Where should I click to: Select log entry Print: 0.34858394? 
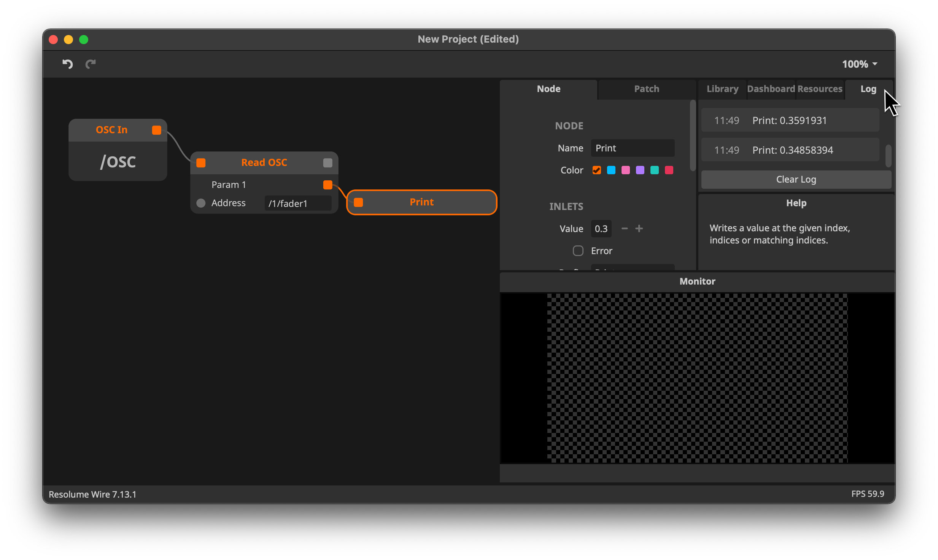pos(790,150)
